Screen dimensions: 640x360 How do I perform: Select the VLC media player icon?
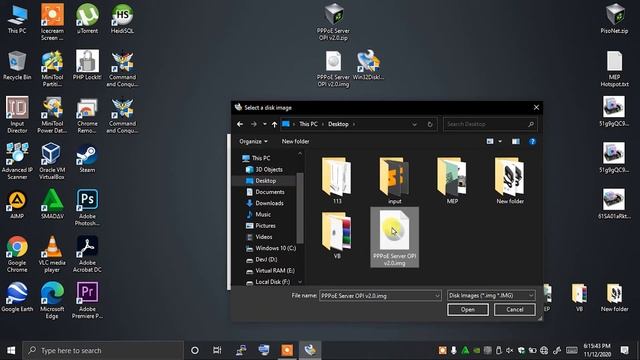tap(52, 254)
